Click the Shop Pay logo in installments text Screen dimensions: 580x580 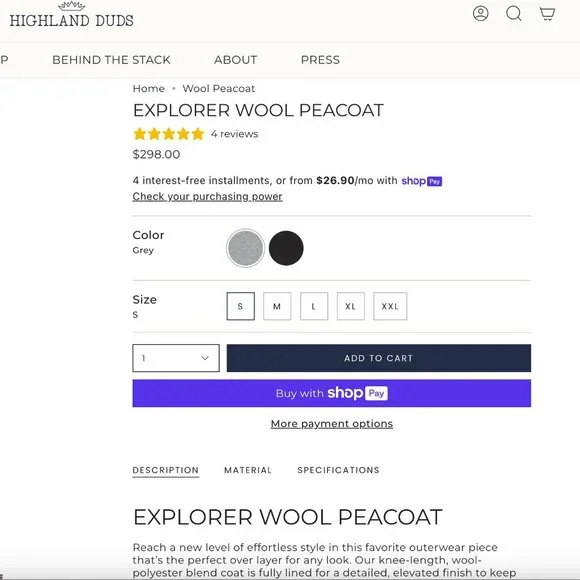coord(422,181)
